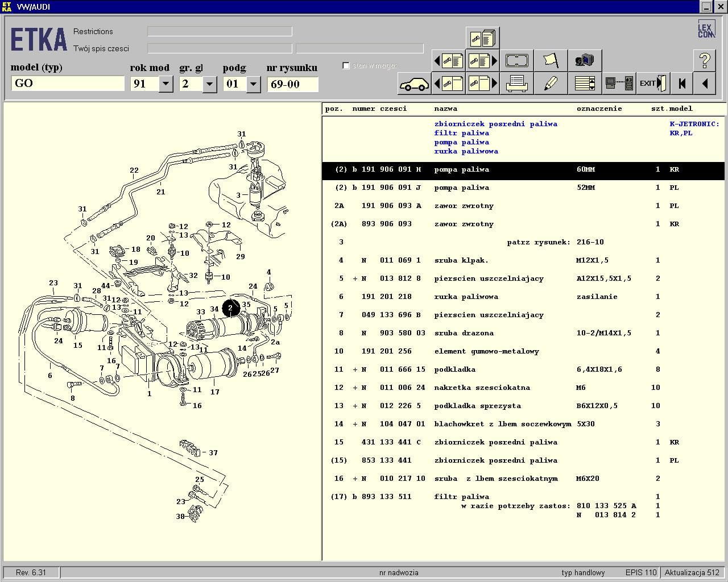Click the nr rysunku field showing 69-00
This screenshot has width=728, height=582.
[292, 84]
